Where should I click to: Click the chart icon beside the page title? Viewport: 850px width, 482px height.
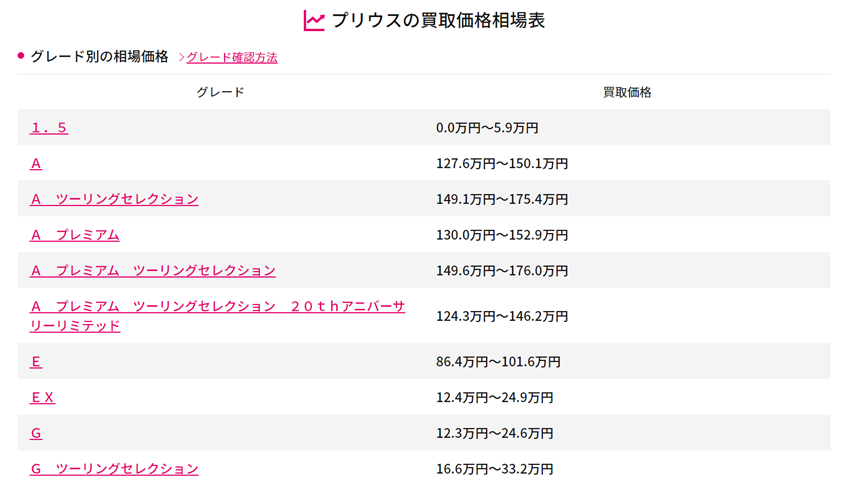(314, 20)
